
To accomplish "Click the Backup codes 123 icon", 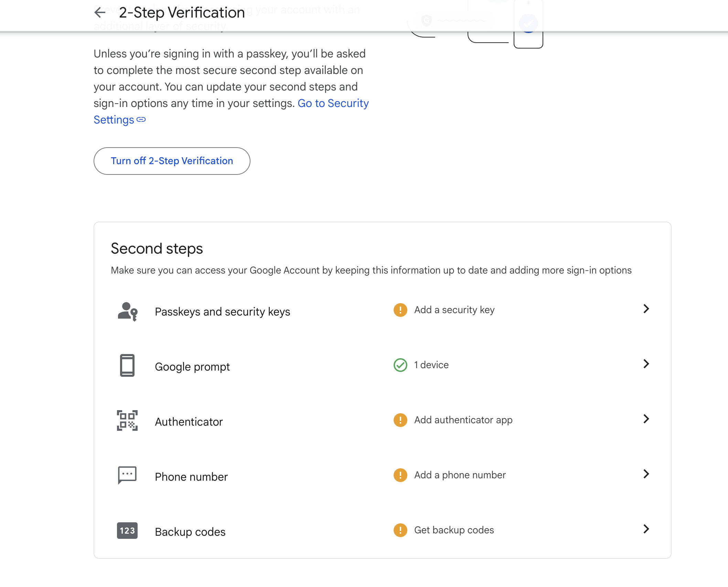I will coord(127,531).
